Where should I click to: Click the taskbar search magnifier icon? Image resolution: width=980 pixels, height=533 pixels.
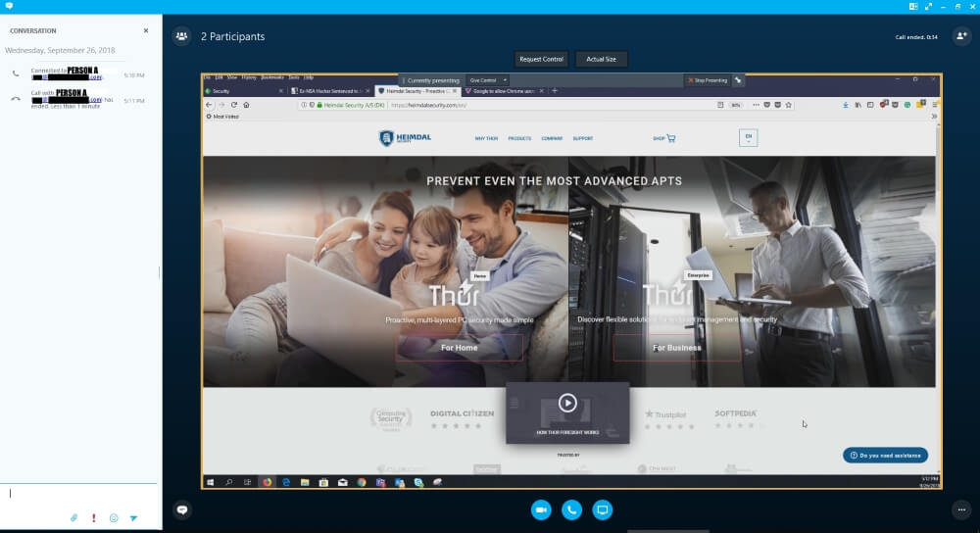(x=229, y=482)
